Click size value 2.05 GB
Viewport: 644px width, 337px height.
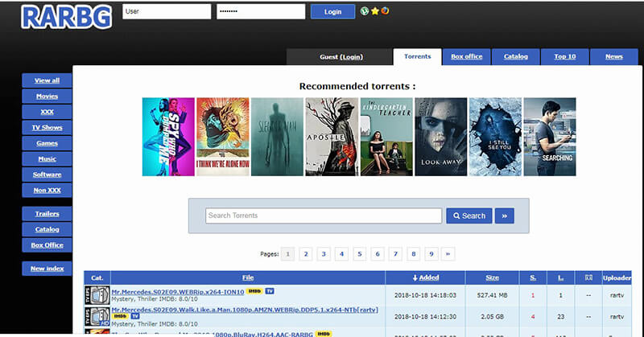click(492, 316)
